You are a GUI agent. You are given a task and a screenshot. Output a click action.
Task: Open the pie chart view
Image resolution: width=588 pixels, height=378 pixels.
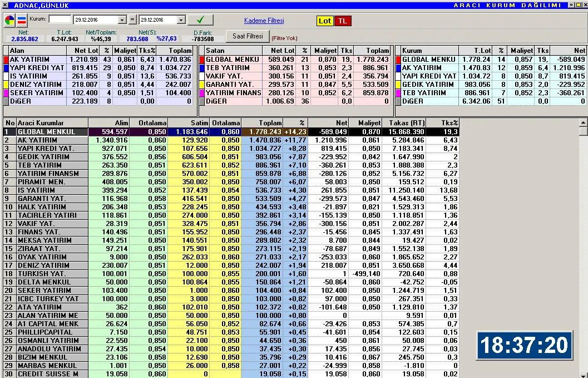pyautogui.click(x=9, y=20)
